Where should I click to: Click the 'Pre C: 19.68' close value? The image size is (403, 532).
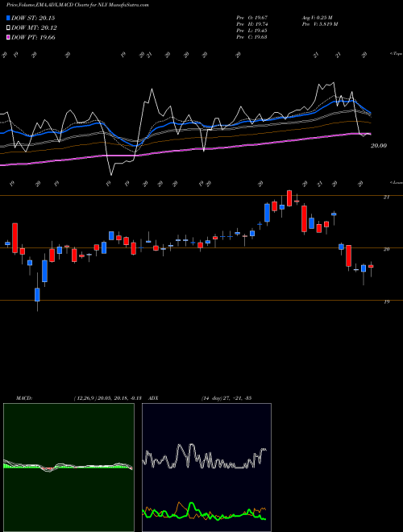pyautogui.click(x=252, y=36)
